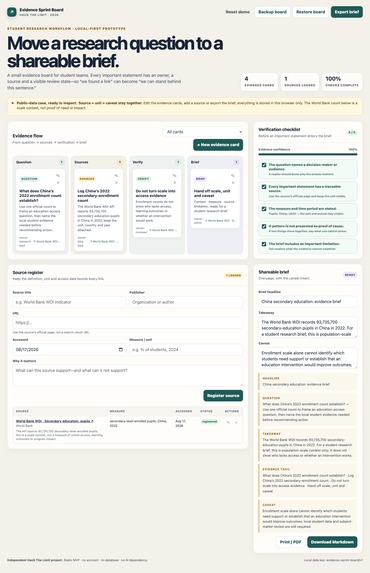This screenshot has height=573, width=370.
Task: Edit the 'Do not turn scale into access evidence' card
Action: click(x=174, y=176)
